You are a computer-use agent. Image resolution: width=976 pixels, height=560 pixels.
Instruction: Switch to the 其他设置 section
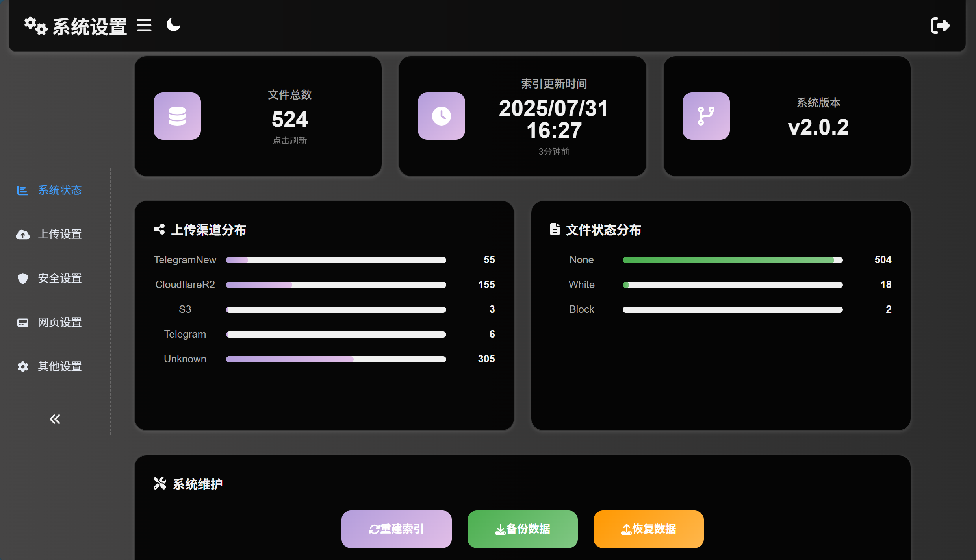(59, 366)
